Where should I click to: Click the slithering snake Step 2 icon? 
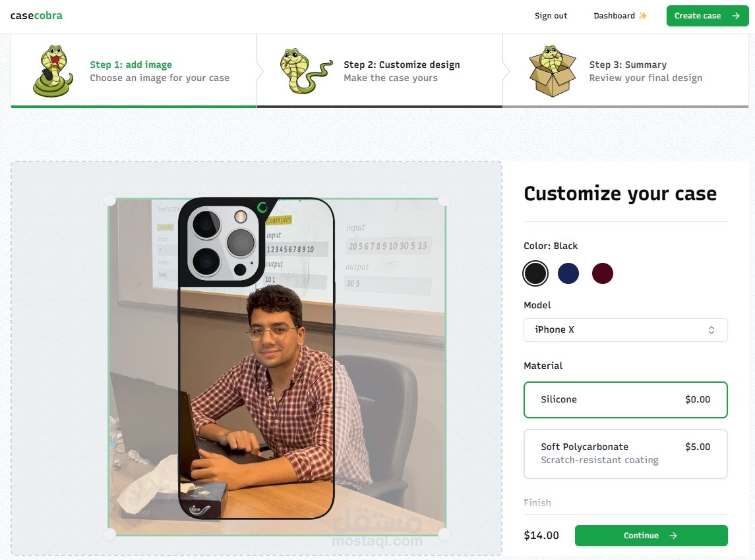[306, 71]
